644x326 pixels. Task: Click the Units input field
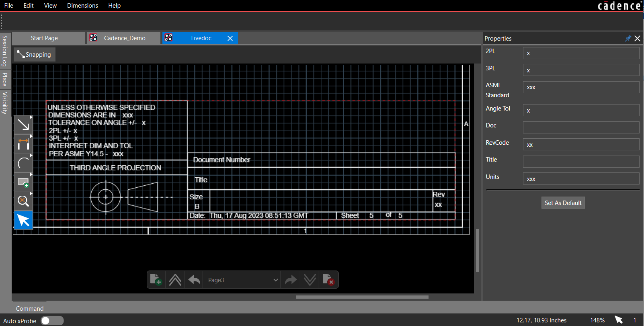581,178
